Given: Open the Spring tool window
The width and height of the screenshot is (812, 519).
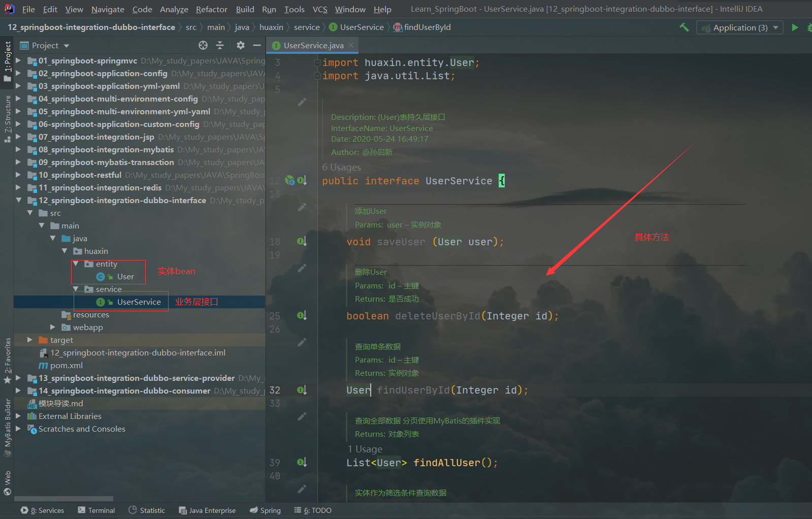Looking at the screenshot, I should click(x=265, y=510).
